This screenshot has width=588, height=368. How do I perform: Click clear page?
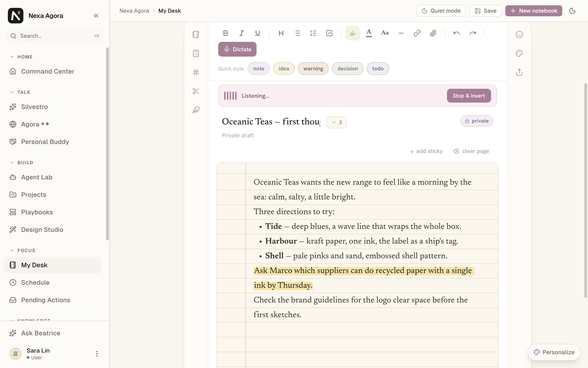[x=471, y=151]
